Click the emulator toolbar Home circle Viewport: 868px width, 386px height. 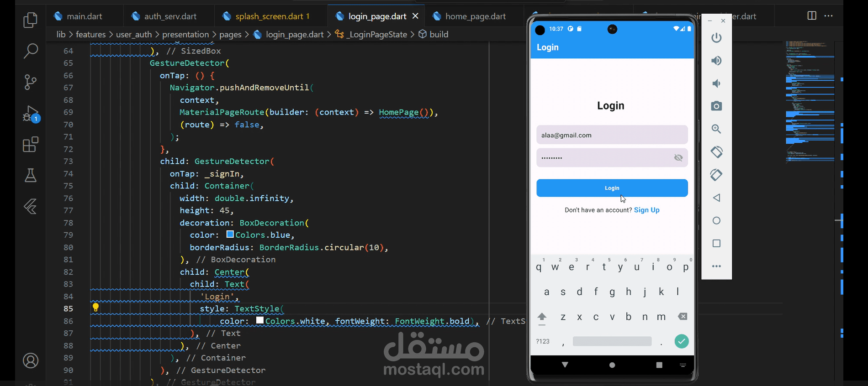(716, 220)
